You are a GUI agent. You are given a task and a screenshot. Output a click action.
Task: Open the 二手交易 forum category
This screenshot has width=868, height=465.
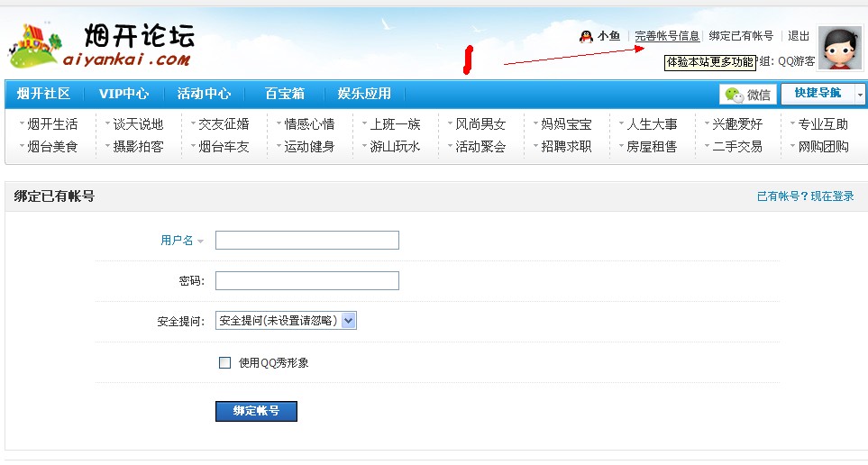[x=737, y=147]
